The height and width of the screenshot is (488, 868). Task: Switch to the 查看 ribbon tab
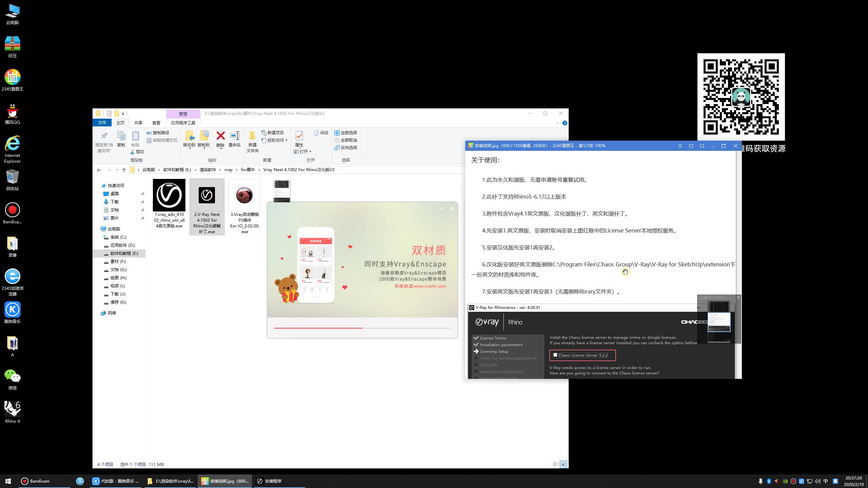coord(156,123)
